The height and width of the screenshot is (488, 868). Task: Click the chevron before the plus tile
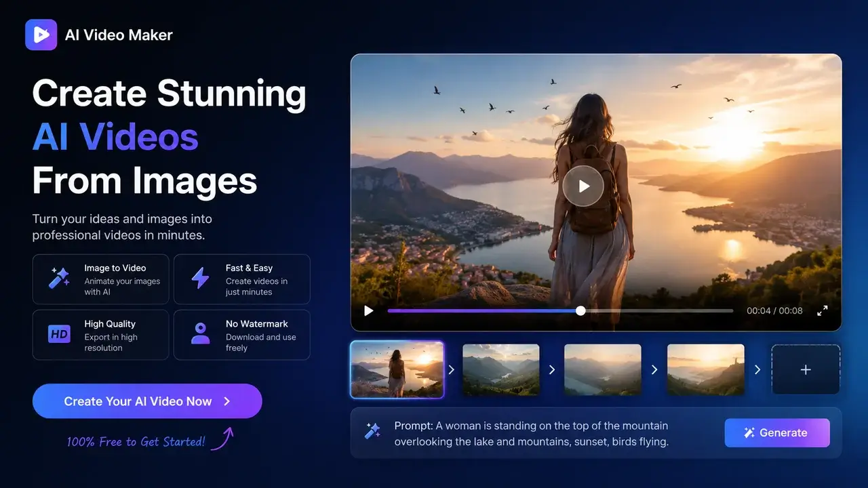click(757, 370)
